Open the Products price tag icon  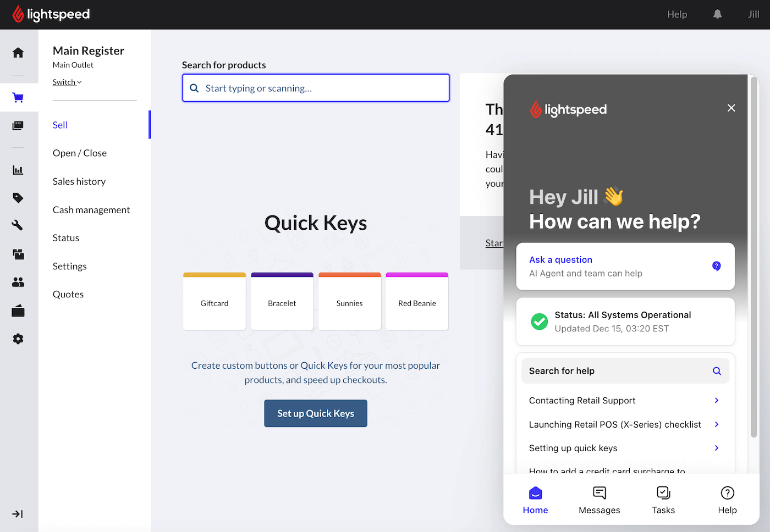tap(18, 198)
